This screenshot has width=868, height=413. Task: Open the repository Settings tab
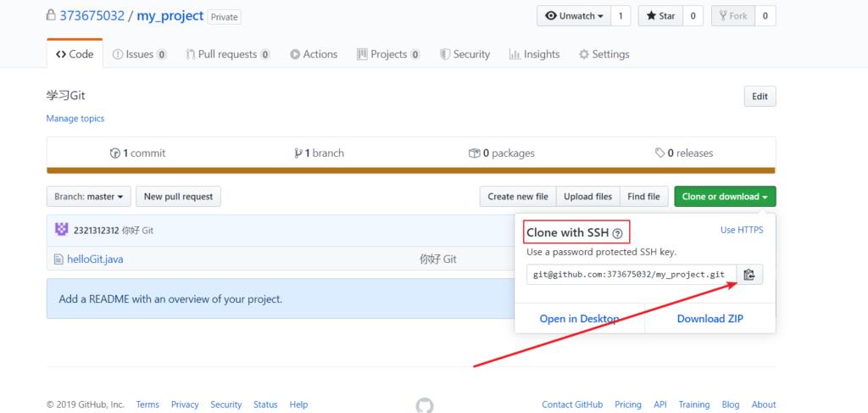tap(604, 54)
